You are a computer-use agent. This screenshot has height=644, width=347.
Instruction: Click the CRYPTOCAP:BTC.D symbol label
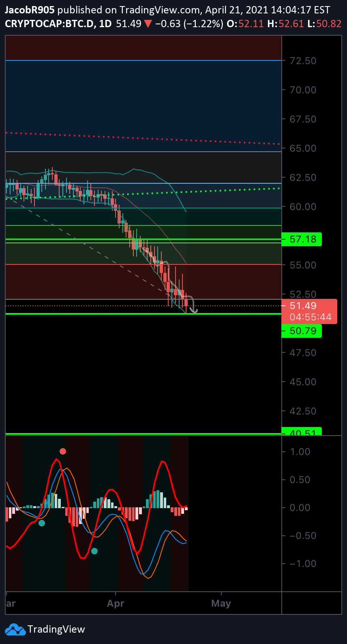pyautogui.click(x=49, y=24)
